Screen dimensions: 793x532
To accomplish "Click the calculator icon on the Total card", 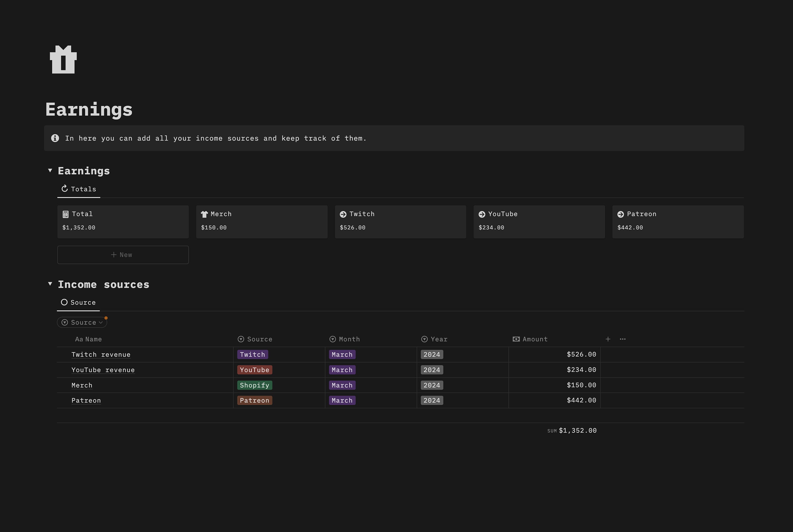I will [66, 214].
